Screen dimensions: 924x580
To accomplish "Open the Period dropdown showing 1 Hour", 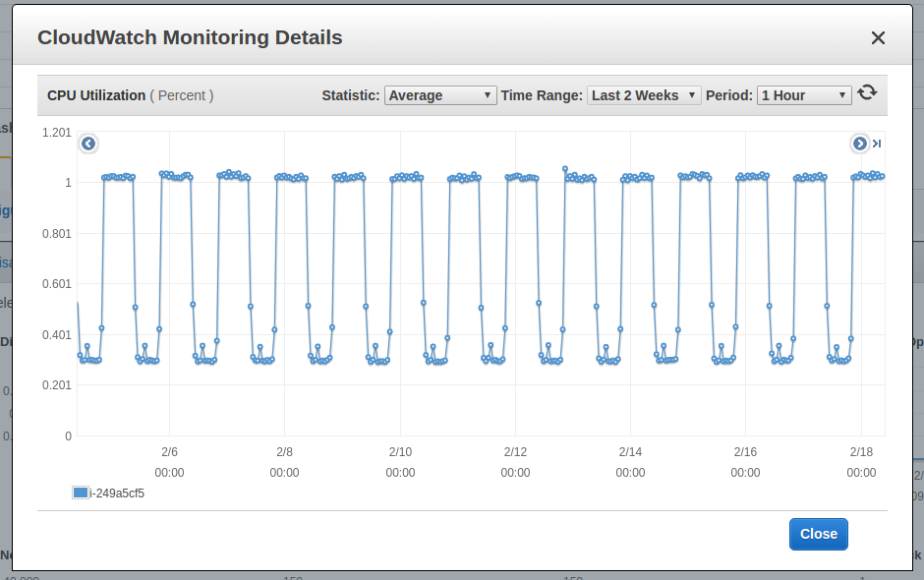I will click(804, 95).
